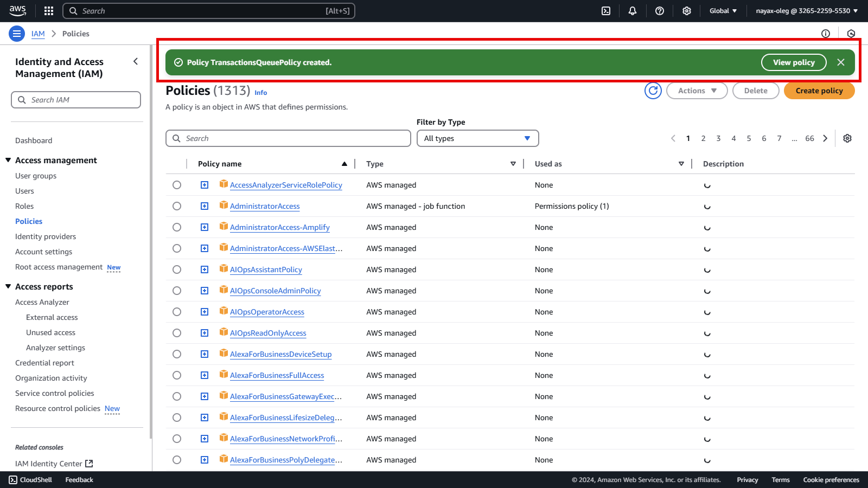Select AIOpsAssistantPolicy radio button
Image resolution: width=868 pixels, height=488 pixels.
[x=177, y=269]
